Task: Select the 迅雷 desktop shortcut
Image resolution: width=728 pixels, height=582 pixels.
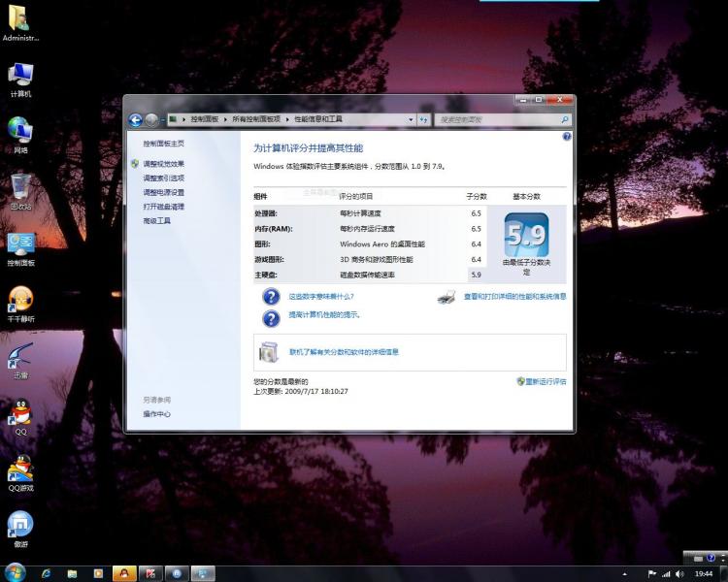Action: (x=20, y=361)
